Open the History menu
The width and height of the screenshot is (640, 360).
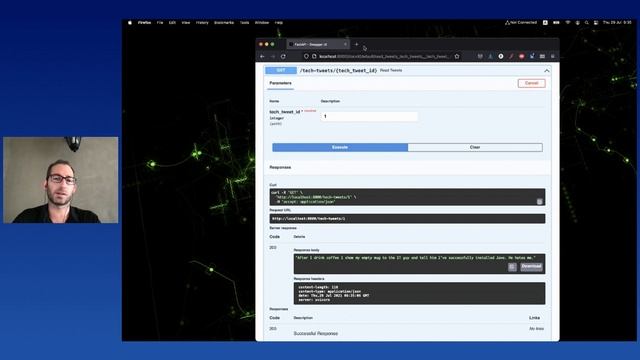[x=202, y=23]
